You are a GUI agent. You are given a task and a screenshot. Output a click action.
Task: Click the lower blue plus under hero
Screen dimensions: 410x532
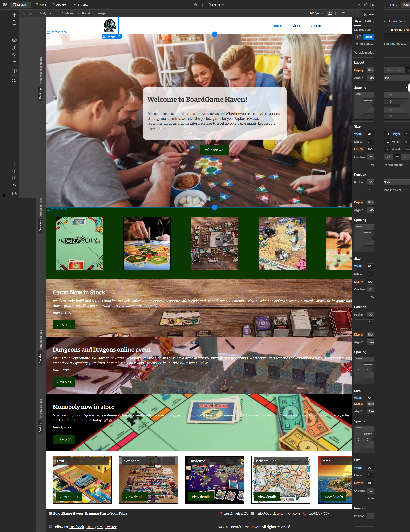214,207
